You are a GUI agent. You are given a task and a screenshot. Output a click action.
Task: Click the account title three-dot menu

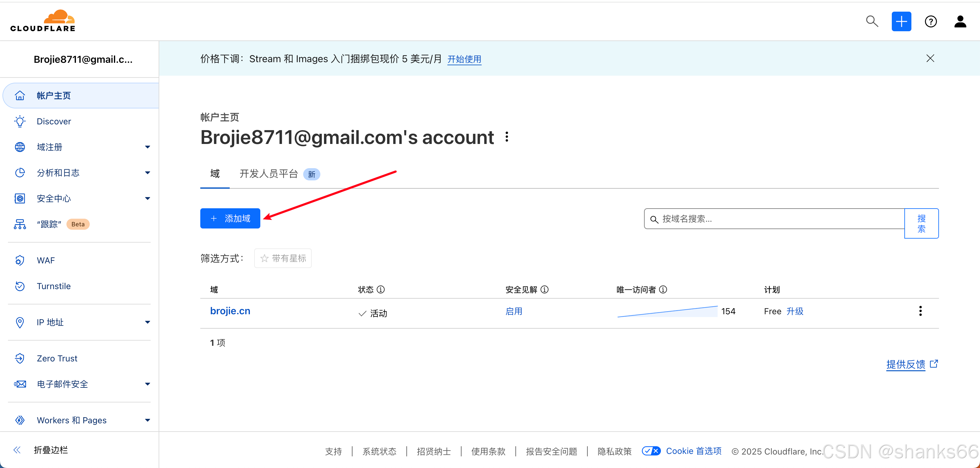pyautogui.click(x=507, y=137)
